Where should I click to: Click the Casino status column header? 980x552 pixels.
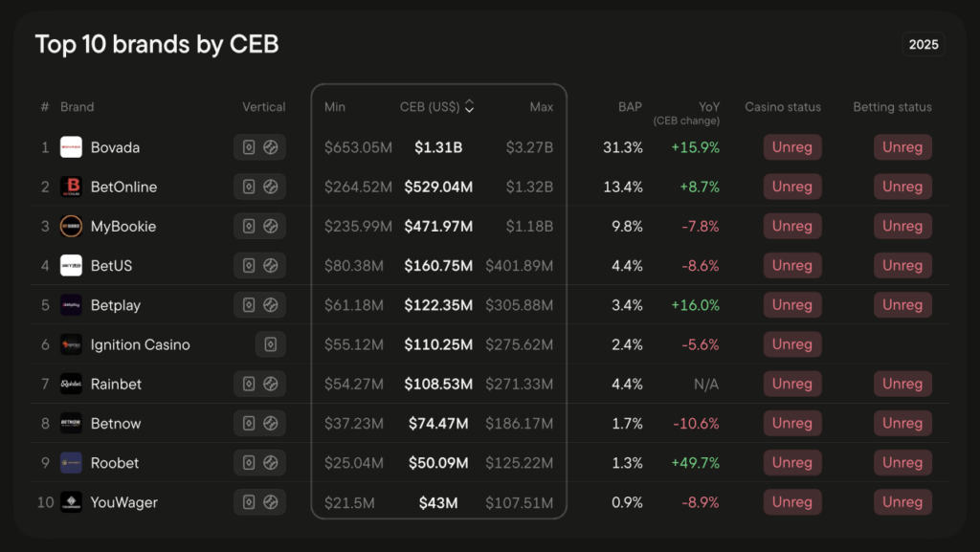(783, 107)
